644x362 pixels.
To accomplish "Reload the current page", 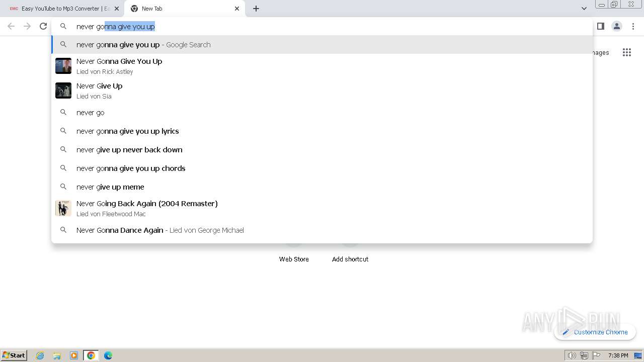I will coord(43,26).
